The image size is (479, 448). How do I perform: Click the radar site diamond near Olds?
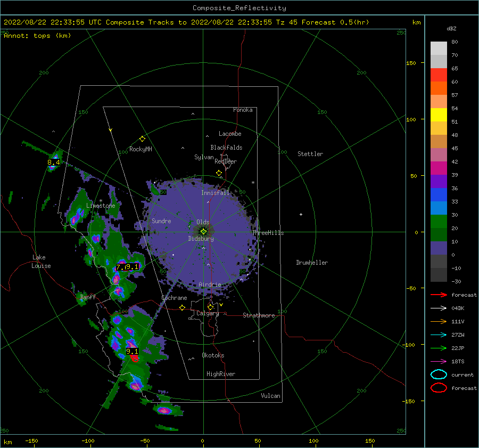point(203,232)
